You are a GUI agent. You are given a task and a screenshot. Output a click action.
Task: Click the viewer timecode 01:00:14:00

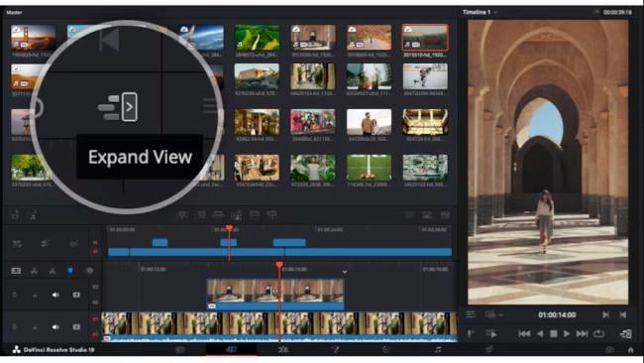(557, 315)
